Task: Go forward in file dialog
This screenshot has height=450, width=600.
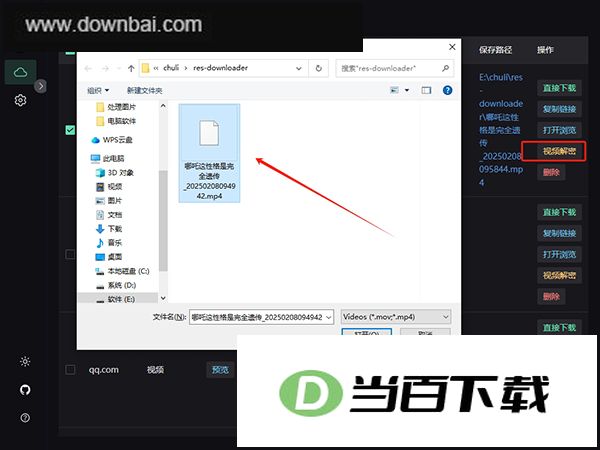Action: click(x=105, y=68)
